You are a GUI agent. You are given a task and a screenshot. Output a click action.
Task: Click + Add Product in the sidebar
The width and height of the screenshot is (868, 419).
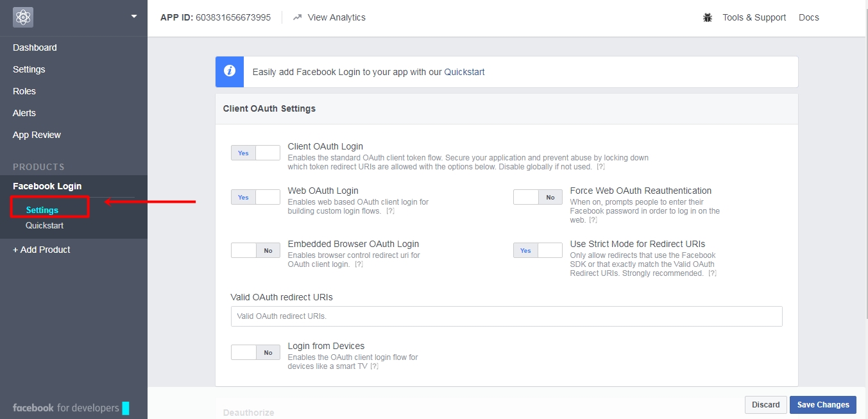[42, 250]
